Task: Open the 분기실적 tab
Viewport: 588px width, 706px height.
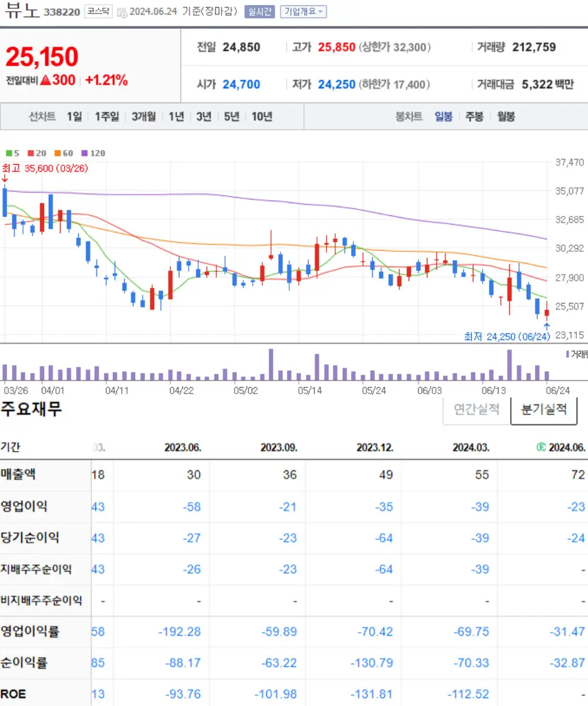Action: (544, 409)
